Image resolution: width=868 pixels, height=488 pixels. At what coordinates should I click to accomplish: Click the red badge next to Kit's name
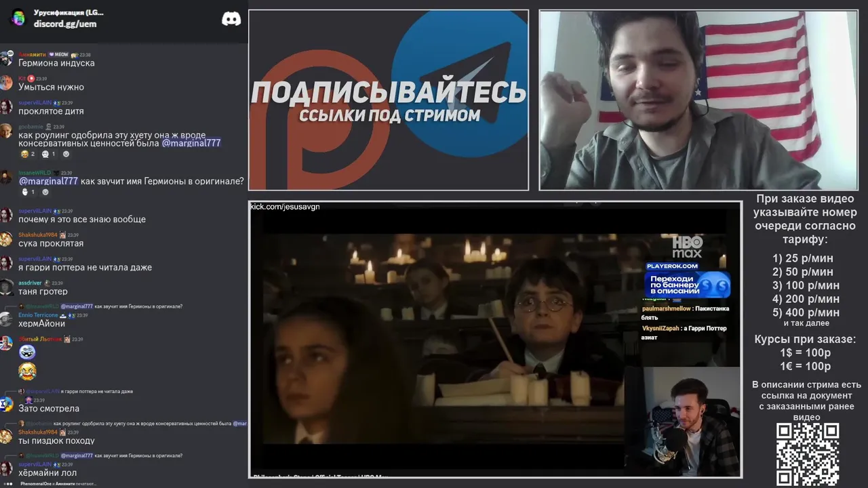(x=31, y=79)
